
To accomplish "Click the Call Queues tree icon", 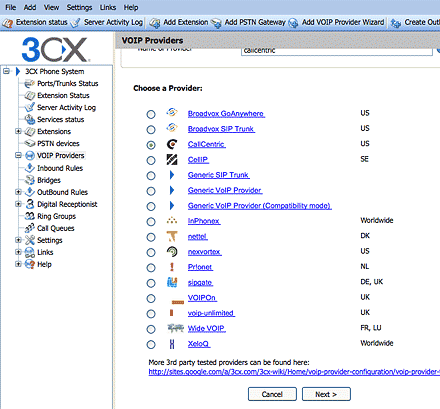I will (30, 228).
